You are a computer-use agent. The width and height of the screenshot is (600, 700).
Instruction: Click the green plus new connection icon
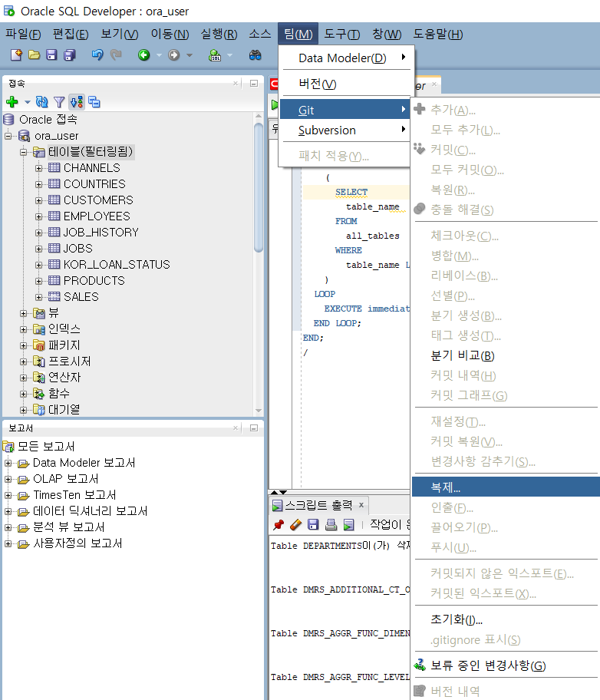tap(12, 102)
